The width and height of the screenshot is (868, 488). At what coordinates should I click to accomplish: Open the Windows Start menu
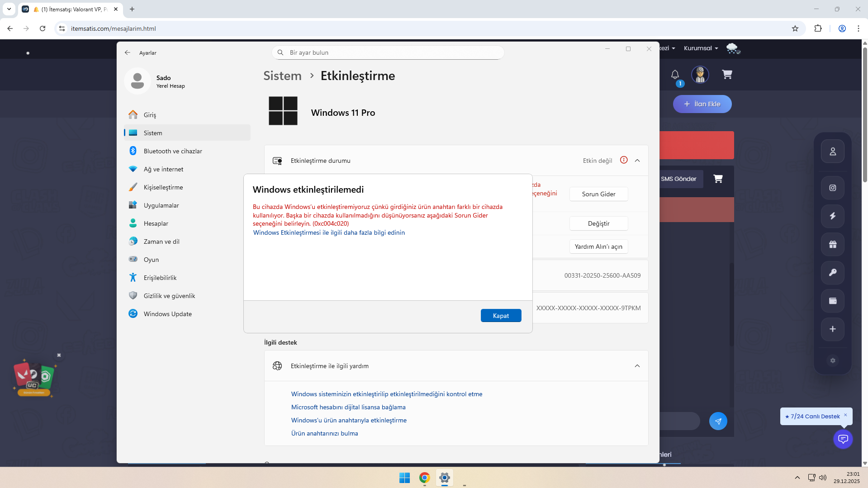pyautogui.click(x=404, y=478)
